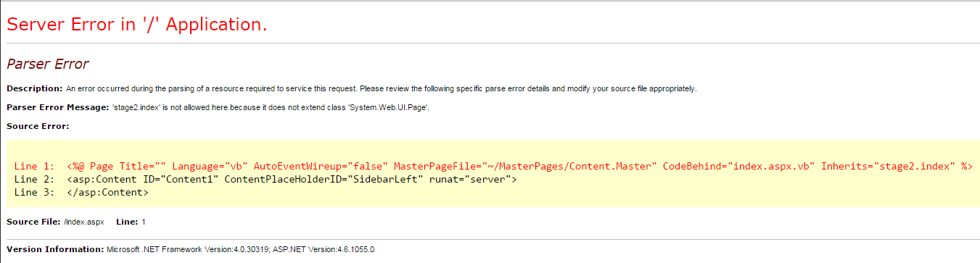Screen dimensions: 980x263
Task: Click ContentPlaceHolderID="SidebarLeft" text
Action: (326, 179)
